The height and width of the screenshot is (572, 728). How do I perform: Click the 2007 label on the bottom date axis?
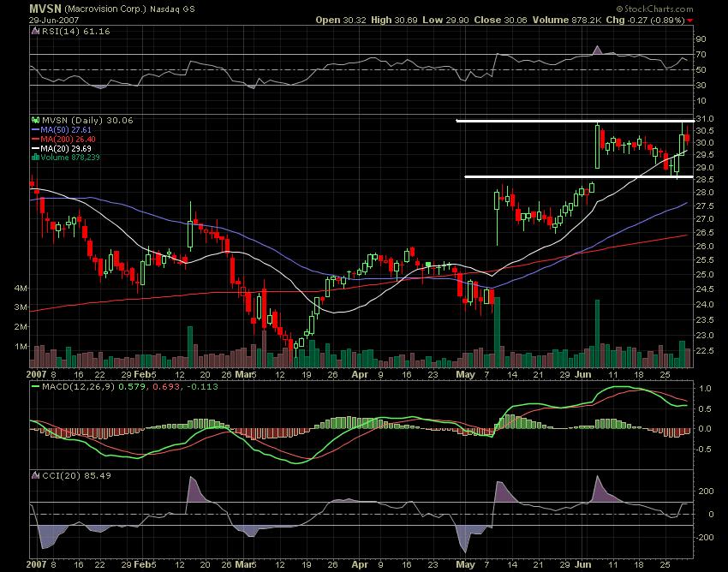[x=37, y=564]
